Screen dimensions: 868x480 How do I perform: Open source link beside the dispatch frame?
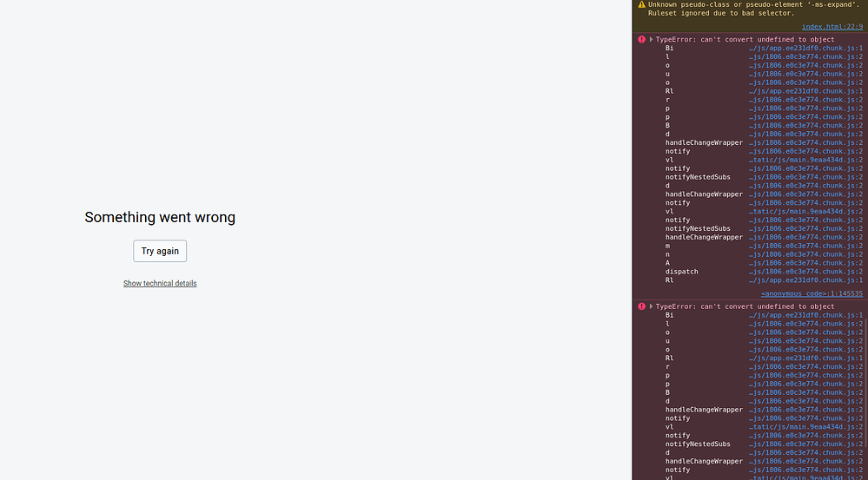pyautogui.click(x=805, y=272)
